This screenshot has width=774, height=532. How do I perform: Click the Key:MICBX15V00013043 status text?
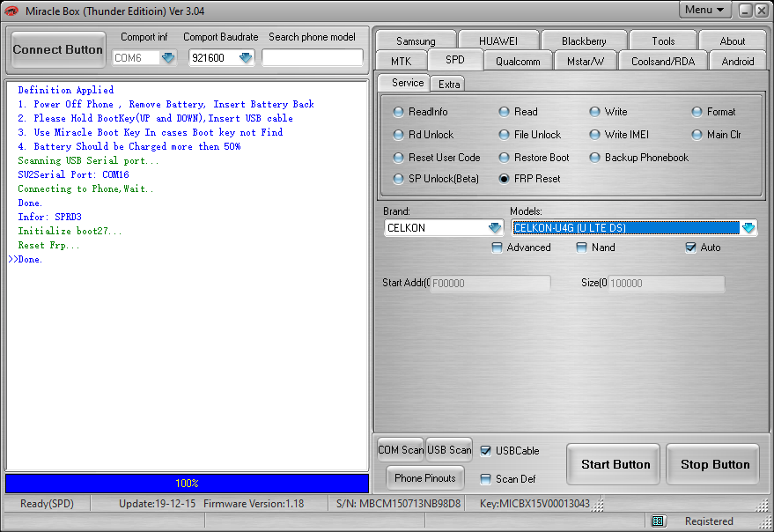pyautogui.click(x=534, y=504)
